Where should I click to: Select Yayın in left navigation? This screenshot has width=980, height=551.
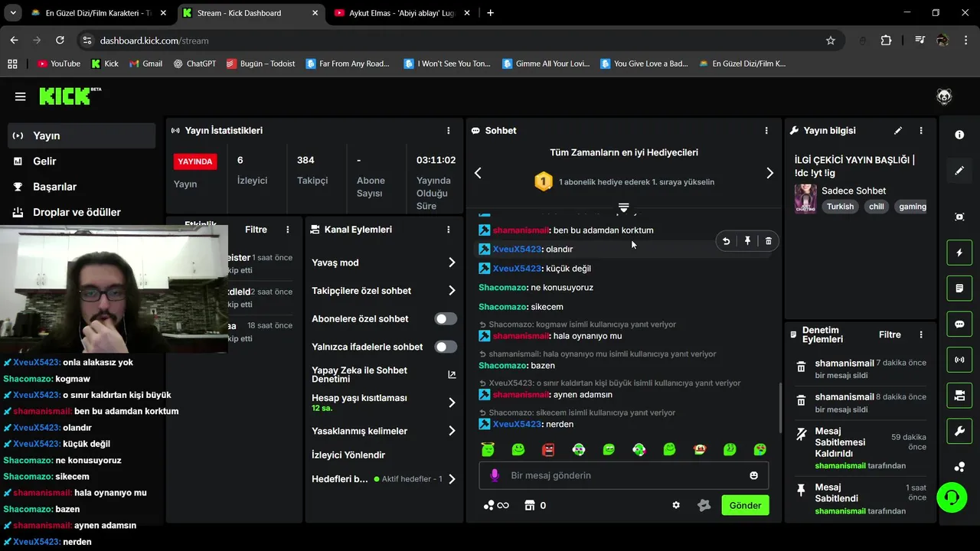82,135
